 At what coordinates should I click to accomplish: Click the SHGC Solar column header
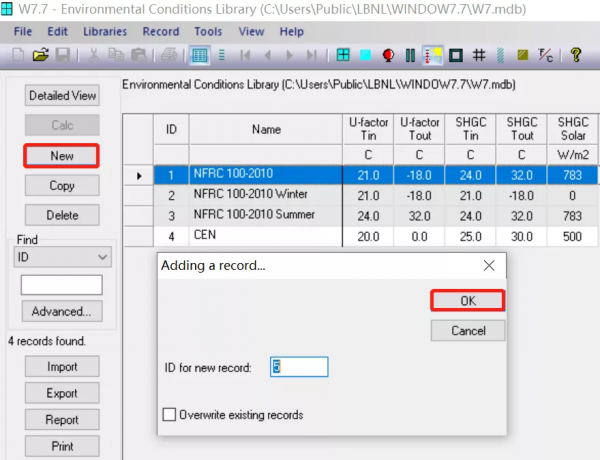[x=573, y=129]
